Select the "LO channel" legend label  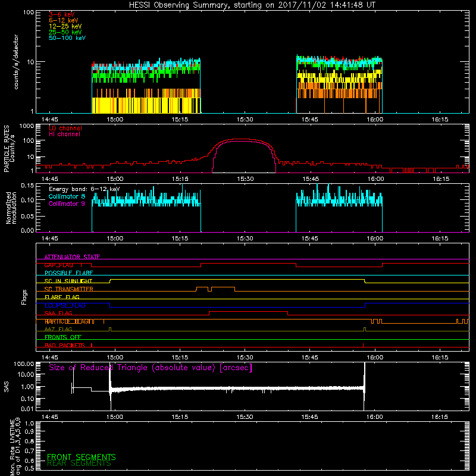point(65,128)
